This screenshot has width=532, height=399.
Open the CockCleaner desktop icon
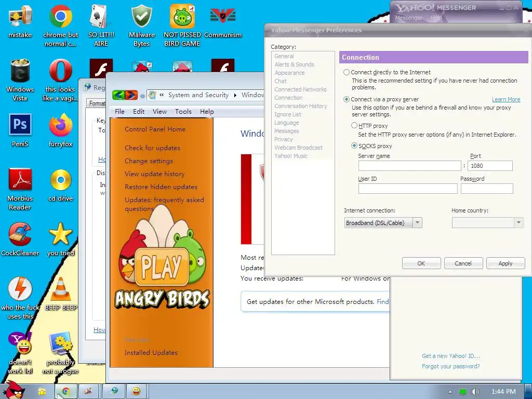click(20, 239)
